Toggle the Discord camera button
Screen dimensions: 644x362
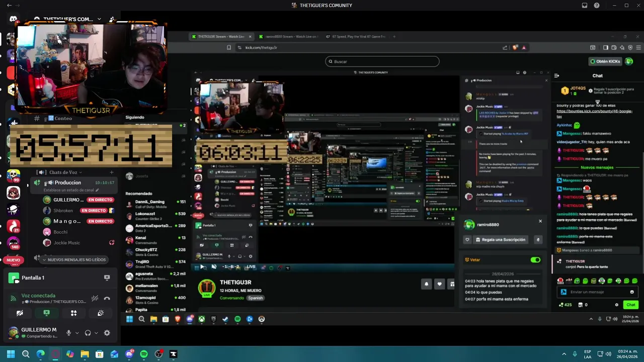tap(20, 313)
